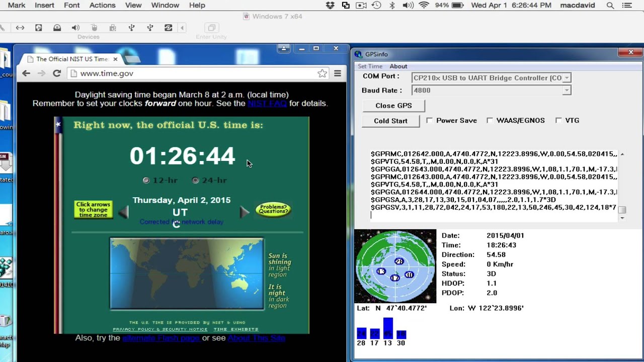This screenshot has height=362, width=644.
Task: Toggle the WAAS/EGNOS checkbox
Action: tap(490, 121)
